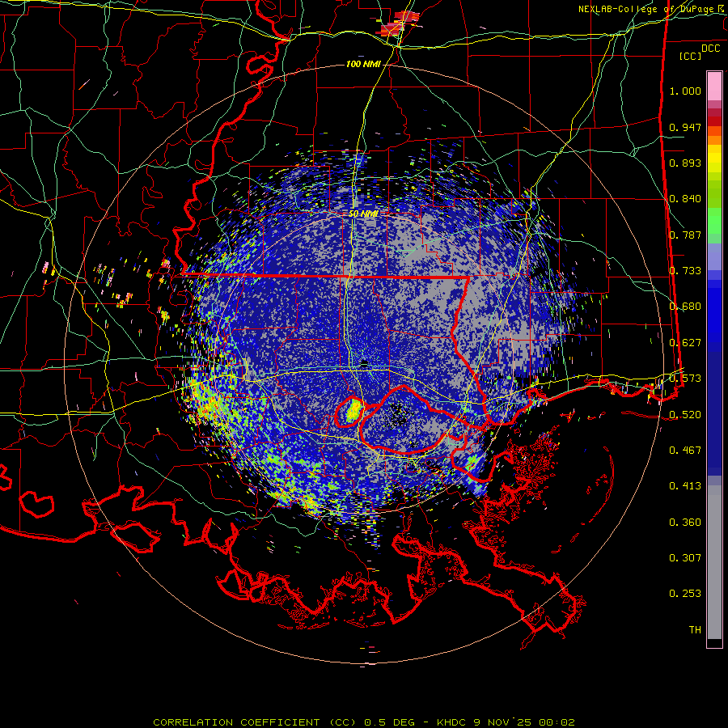Click the 0.307 scale value
Viewport: 728px width, 728px height.
pyautogui.click(x=685, y=558)
